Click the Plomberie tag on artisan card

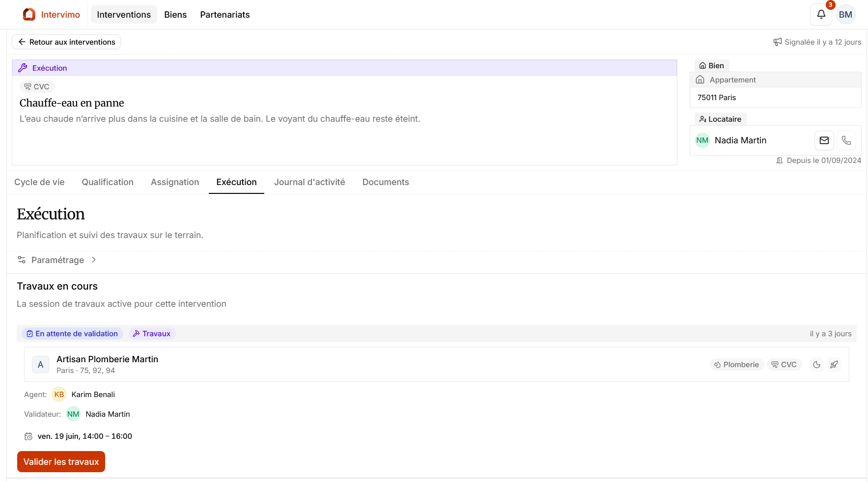coord(737,365)
